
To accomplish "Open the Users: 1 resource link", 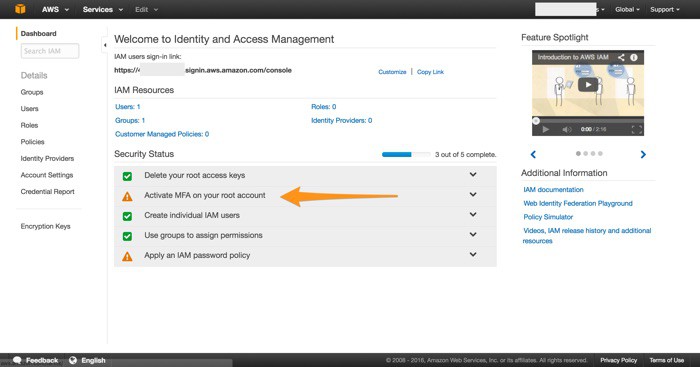I will (x=128, y=107).
